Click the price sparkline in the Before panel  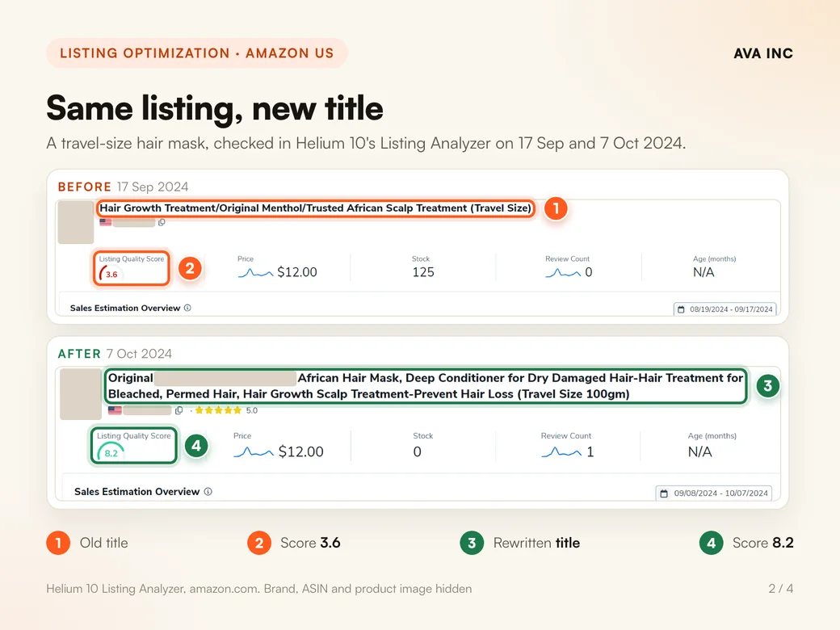[255, 273]
